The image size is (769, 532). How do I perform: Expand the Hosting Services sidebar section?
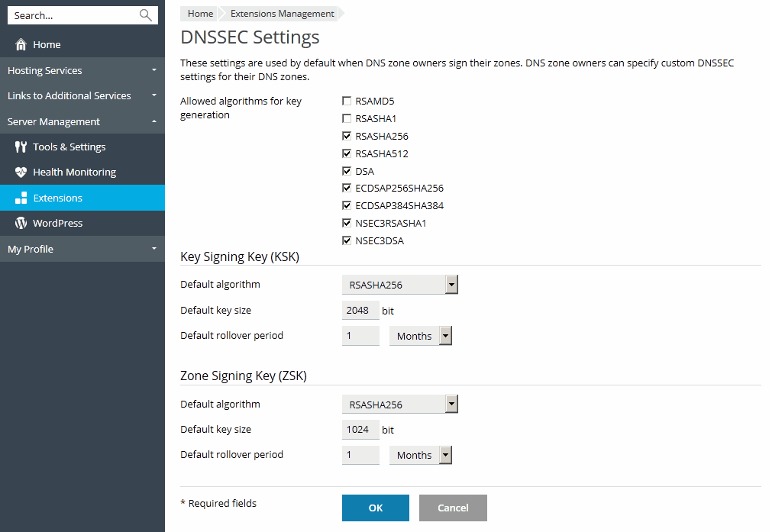pos(82,71)
